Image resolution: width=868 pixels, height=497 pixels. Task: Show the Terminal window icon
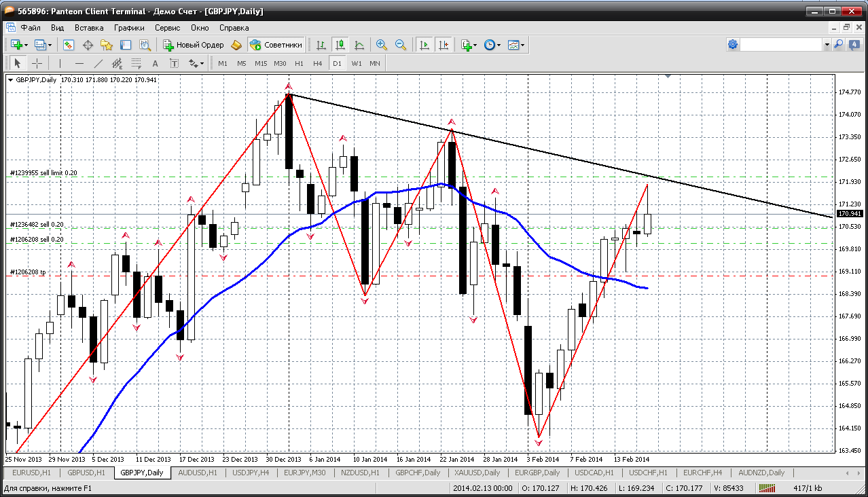pos(126,45)
